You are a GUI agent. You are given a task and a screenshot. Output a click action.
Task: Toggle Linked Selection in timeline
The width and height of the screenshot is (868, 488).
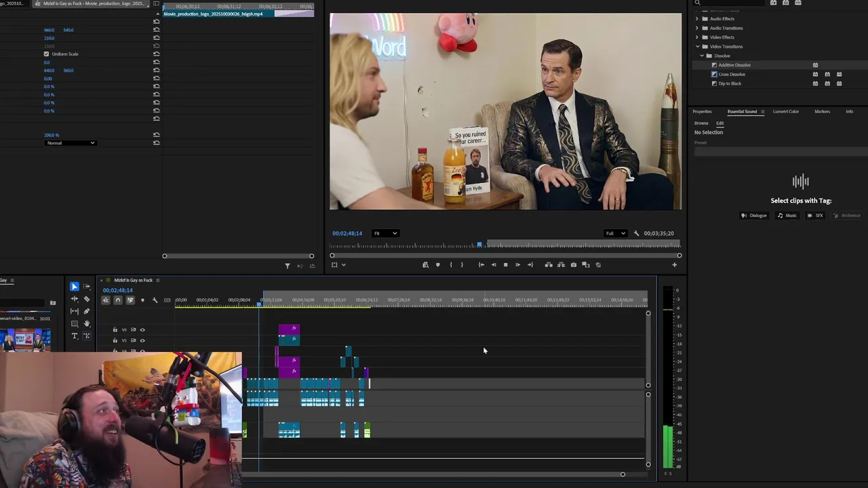point(130,300)
